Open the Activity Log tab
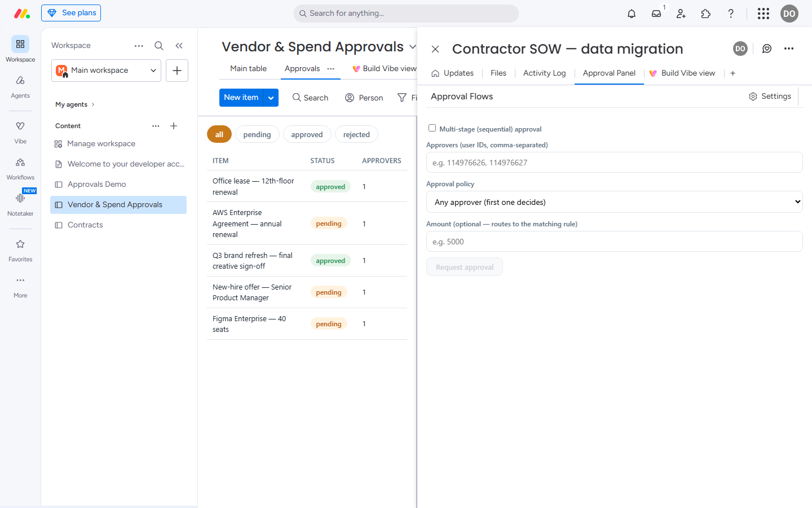The height and width of the screenshot is (508, 812). (544, 73)
